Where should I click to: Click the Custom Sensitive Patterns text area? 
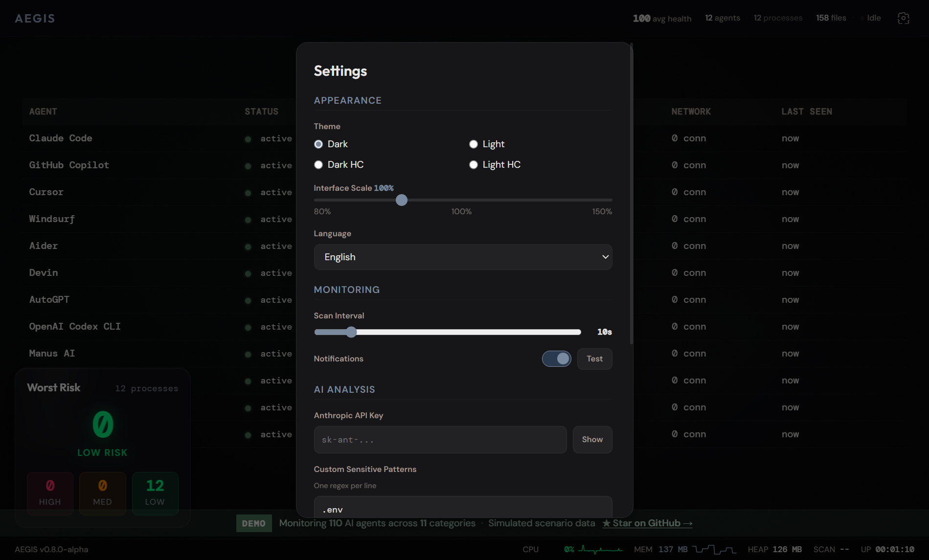point(463,507)
